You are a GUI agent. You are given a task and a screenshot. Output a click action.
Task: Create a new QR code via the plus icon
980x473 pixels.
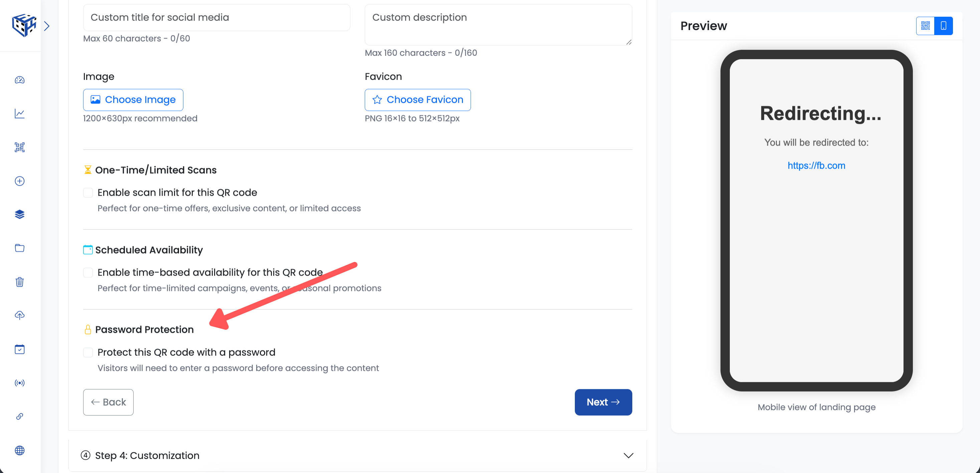click(19, 181)
